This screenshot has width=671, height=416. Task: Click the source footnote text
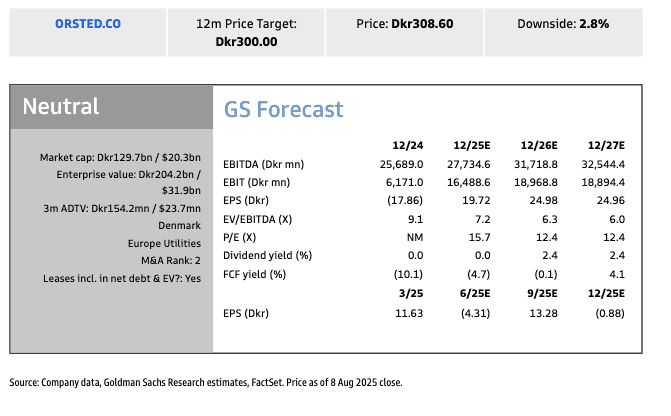pyautogui.click(x=208, y=382)
